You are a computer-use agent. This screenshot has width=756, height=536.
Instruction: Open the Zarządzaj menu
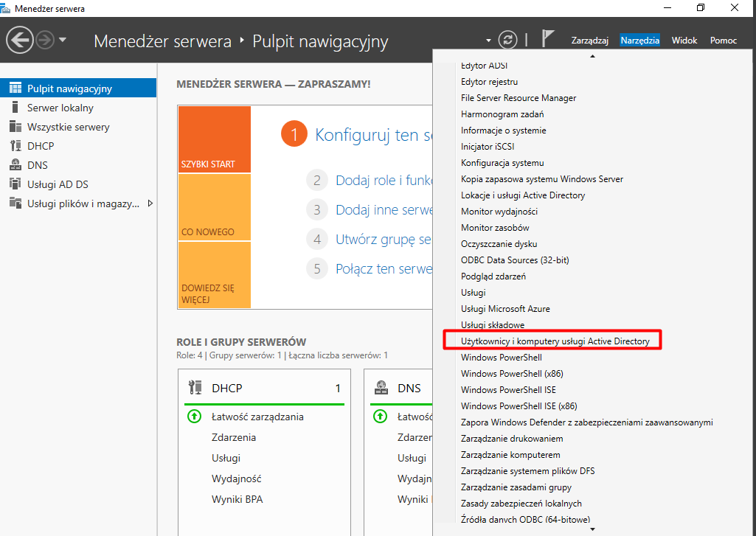(x=589, y=41)
